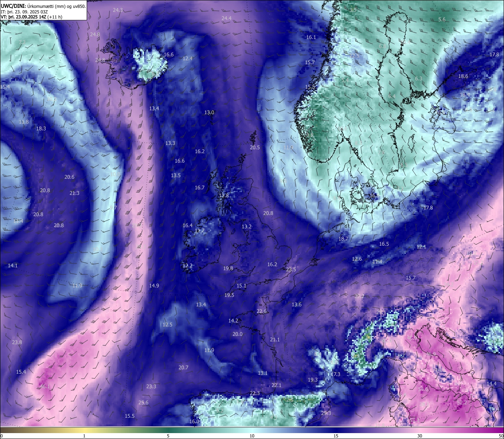Click the UWC/DINI Úrkomumætti title line
This screenshot has height=439, width=504.
(x=43, y=6)
